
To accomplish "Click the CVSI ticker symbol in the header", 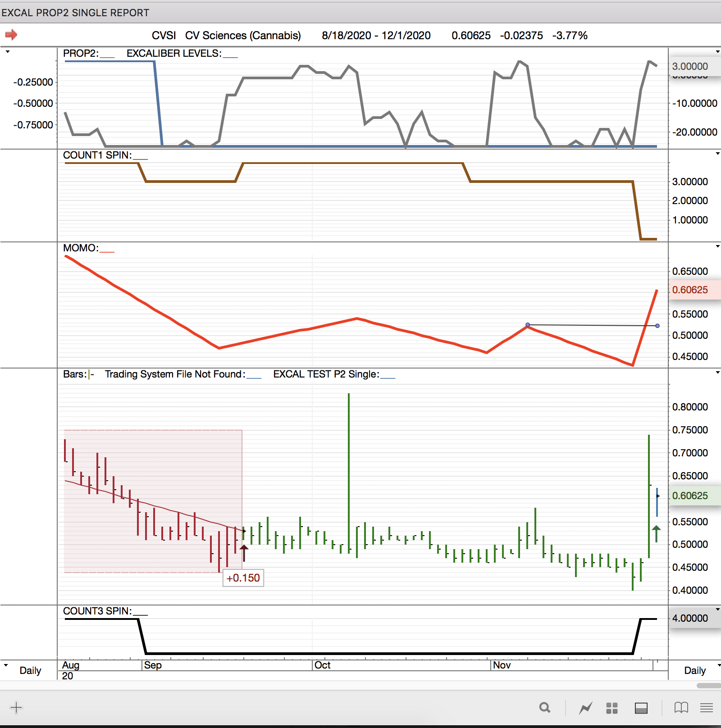I will point(164,36).
